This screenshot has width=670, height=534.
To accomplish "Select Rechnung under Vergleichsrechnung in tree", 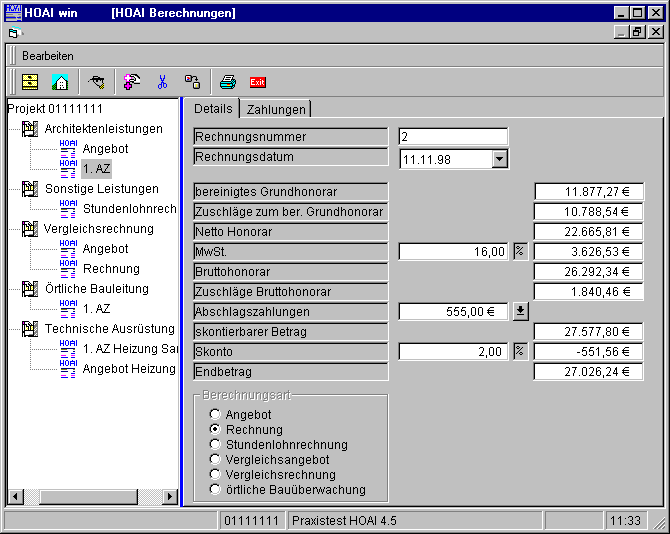I will (111, 269).
